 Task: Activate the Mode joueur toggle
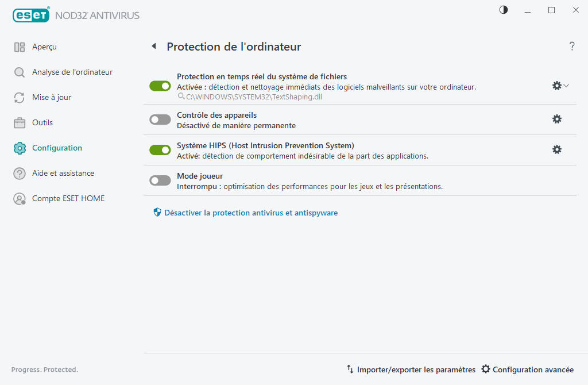pos(160,180)
